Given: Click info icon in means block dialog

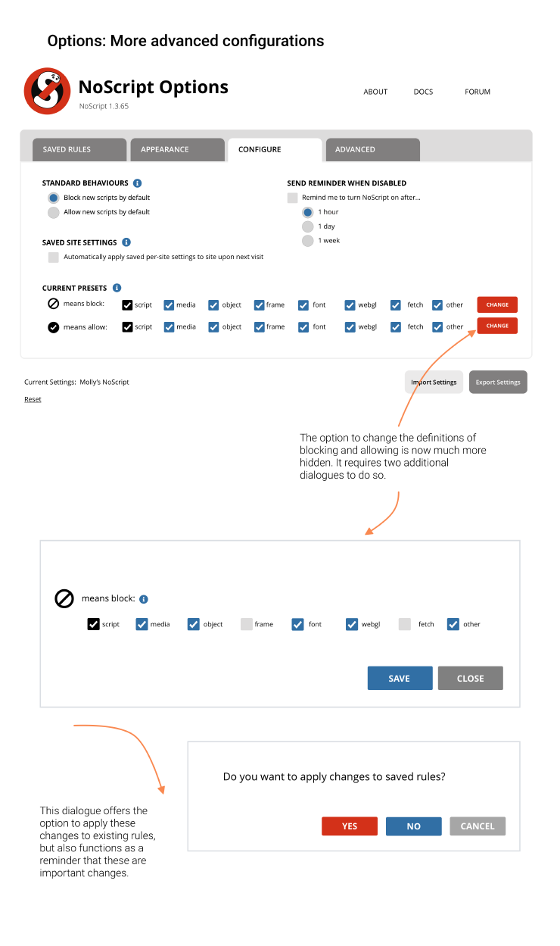Looking at the screenshot, I should click(x=144, y=599).
